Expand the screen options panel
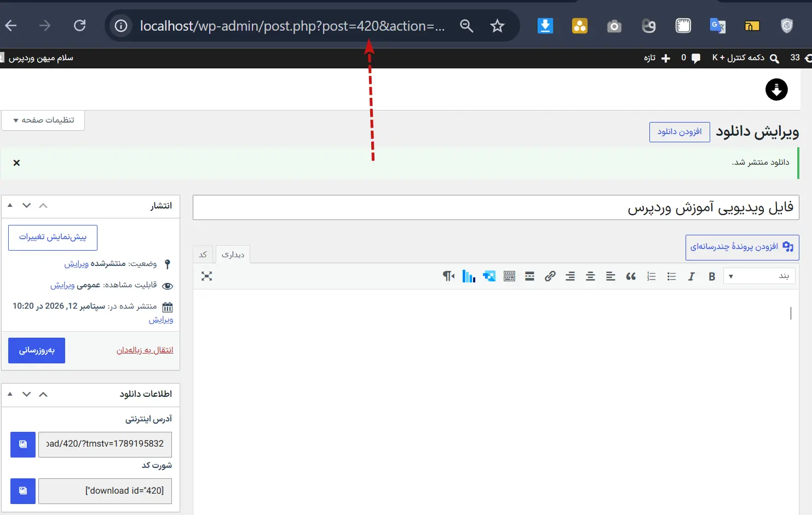The width and height of the screenshot is (812, 515). [x=43, y=120]
